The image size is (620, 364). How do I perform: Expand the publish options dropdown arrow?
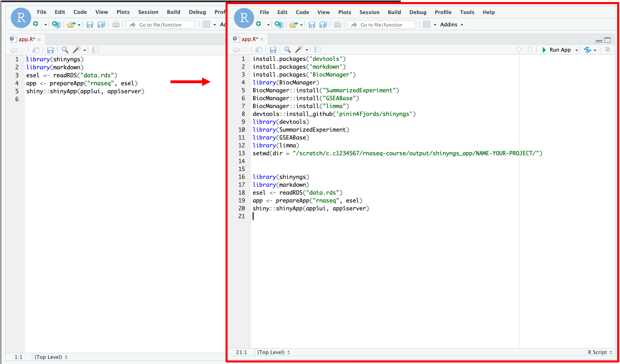click(595, 50)
